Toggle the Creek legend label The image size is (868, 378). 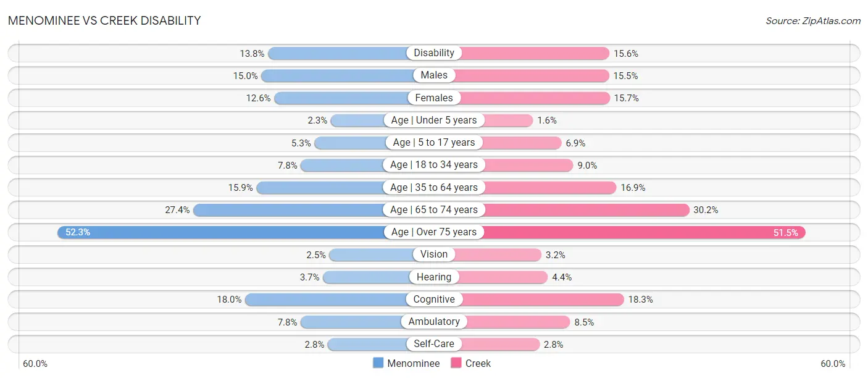(x=478, y=363)
